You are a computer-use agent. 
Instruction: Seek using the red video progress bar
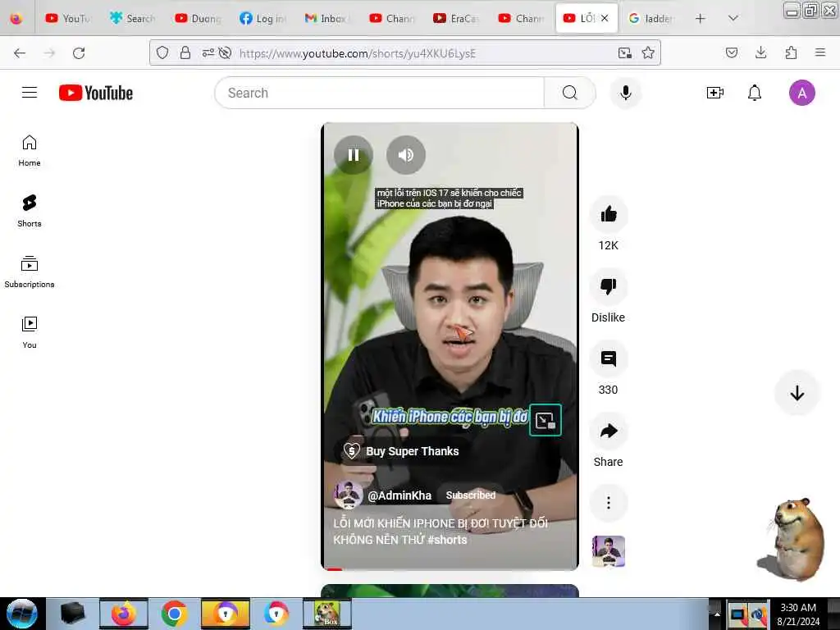(450, 568)
